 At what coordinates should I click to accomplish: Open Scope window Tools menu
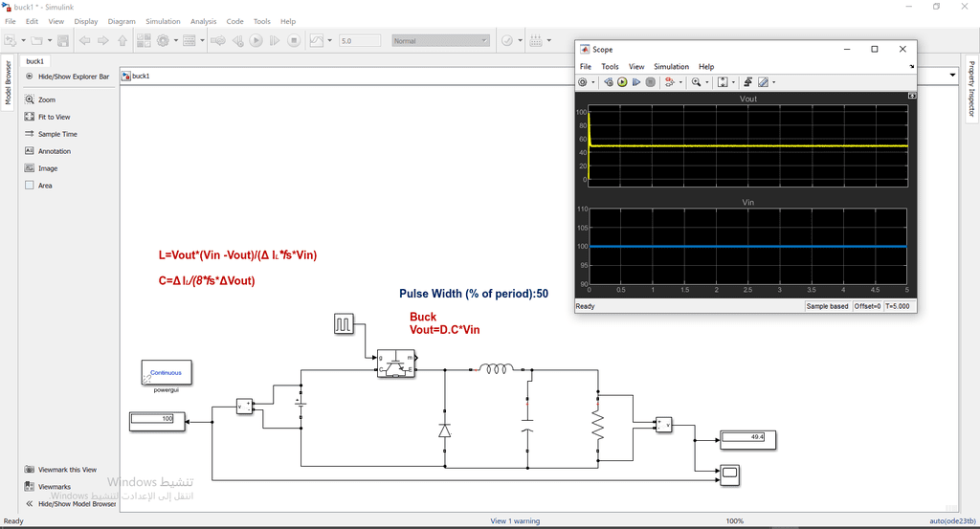click(x=610, y=67)
